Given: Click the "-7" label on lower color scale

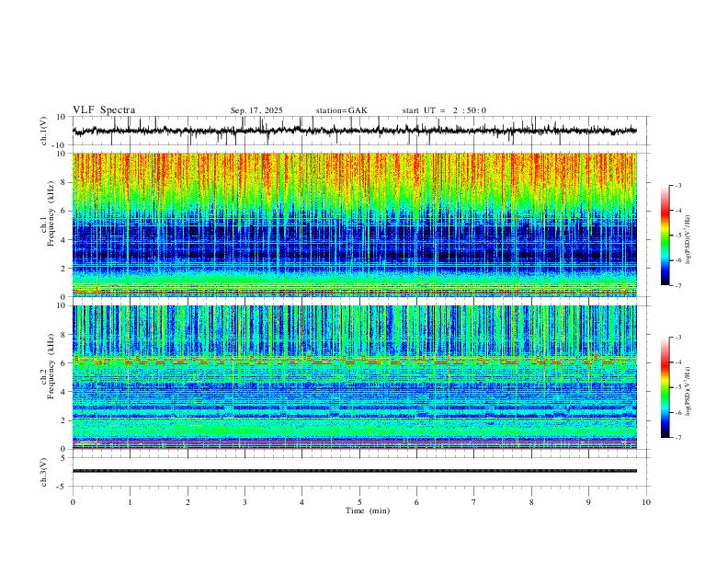Looking at the screenshot, I should 678,438.
